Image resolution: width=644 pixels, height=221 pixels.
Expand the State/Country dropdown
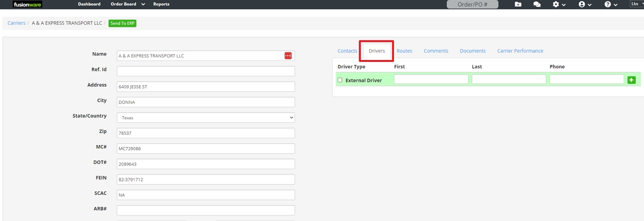click(x=205, y=118)
